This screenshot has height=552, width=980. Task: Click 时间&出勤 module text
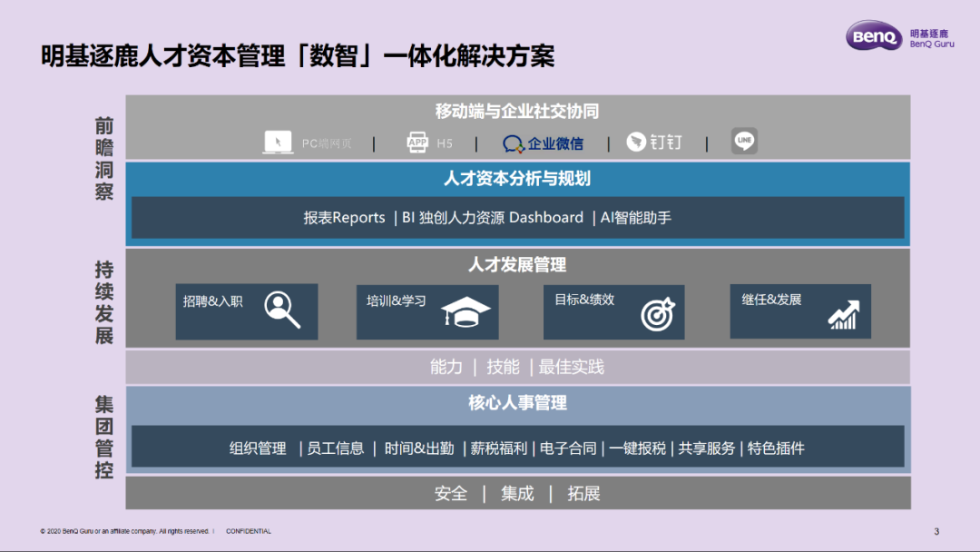[418, 448]
